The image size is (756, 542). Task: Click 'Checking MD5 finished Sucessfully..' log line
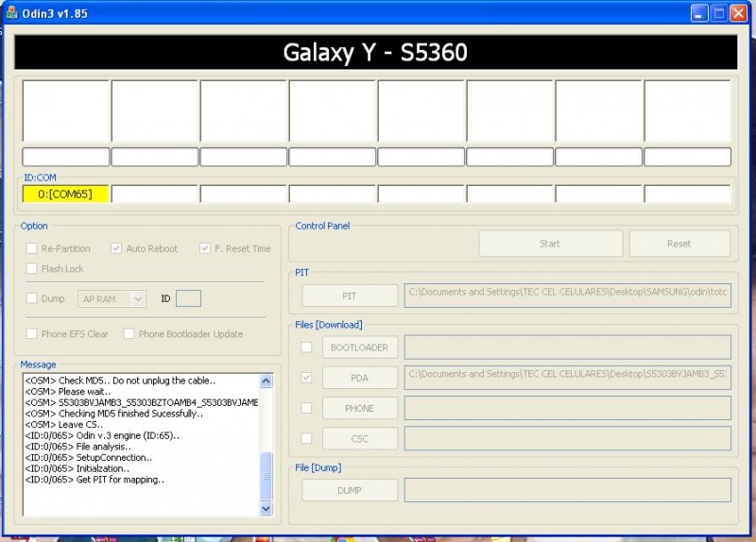113,414
